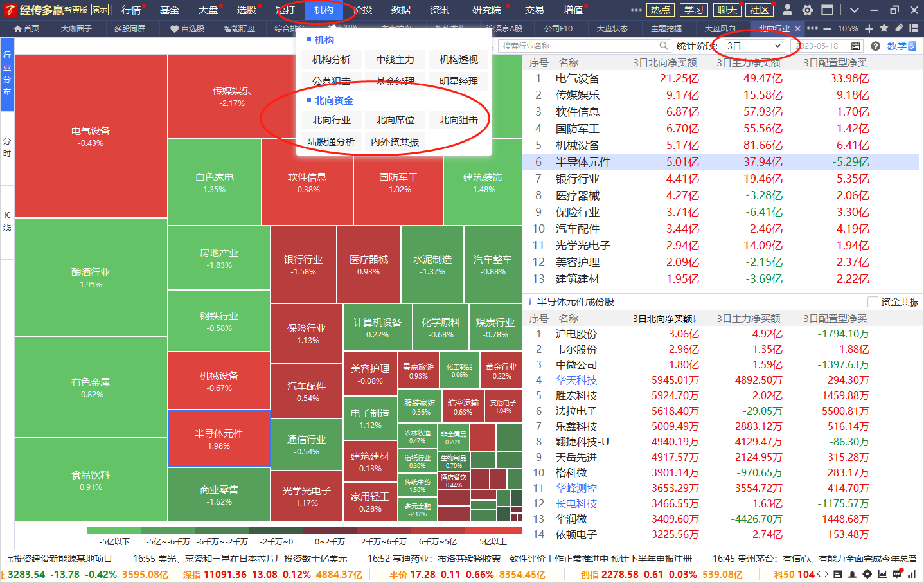Open the help question mark icon
The width and height of the screenshot is (924, 583).
point(875,46)
